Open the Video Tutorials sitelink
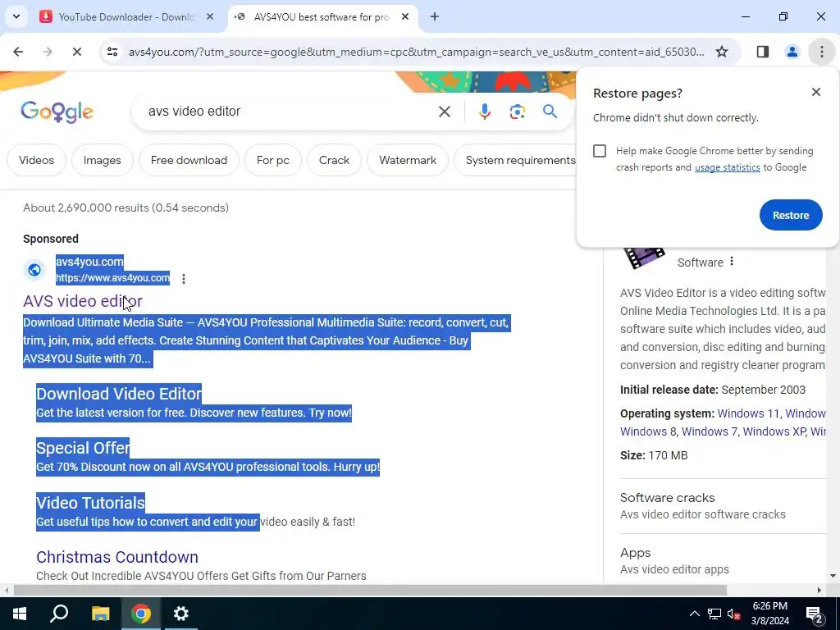Image resolution: width=840 pixels, height=630 pixels. (x=90, y=503)
